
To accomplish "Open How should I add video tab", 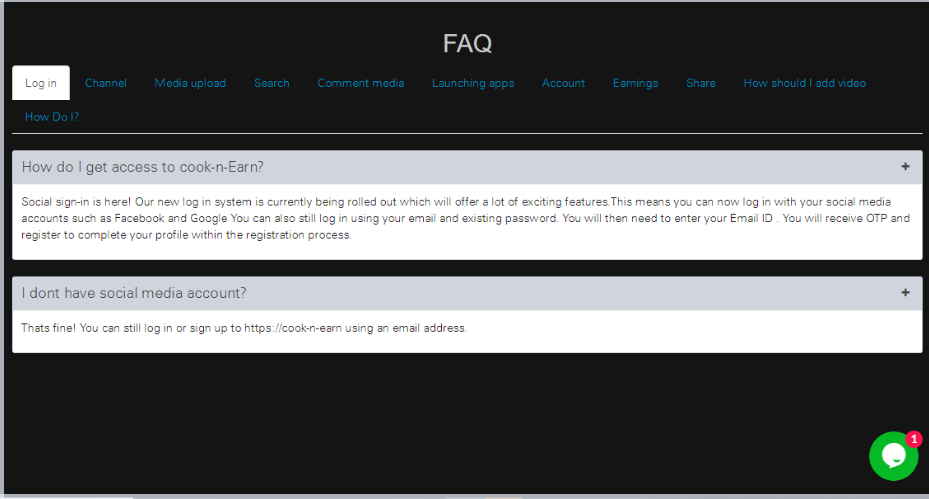I will pos(805,83).
